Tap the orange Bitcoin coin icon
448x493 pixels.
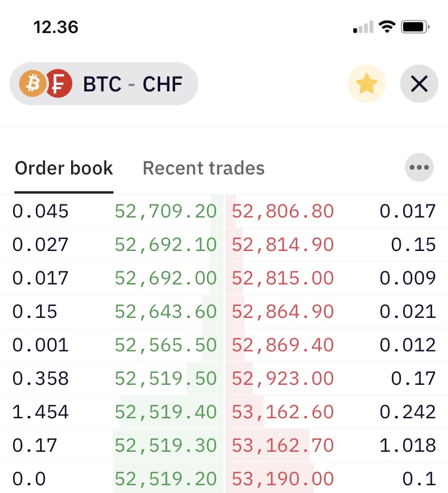33,84
